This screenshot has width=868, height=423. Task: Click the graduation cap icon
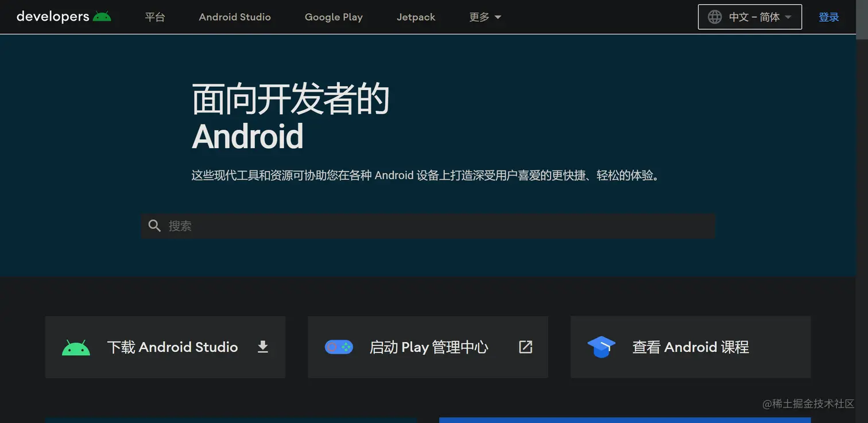[x=602, y=347]
